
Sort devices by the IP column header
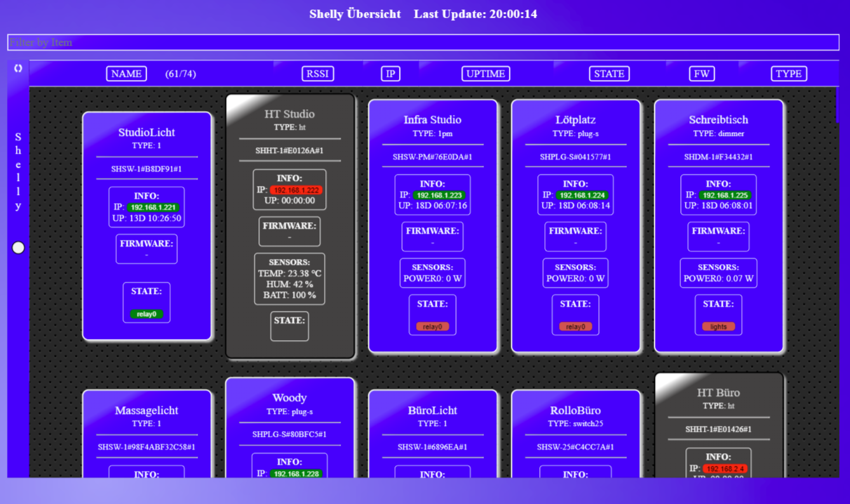(391, 74)
